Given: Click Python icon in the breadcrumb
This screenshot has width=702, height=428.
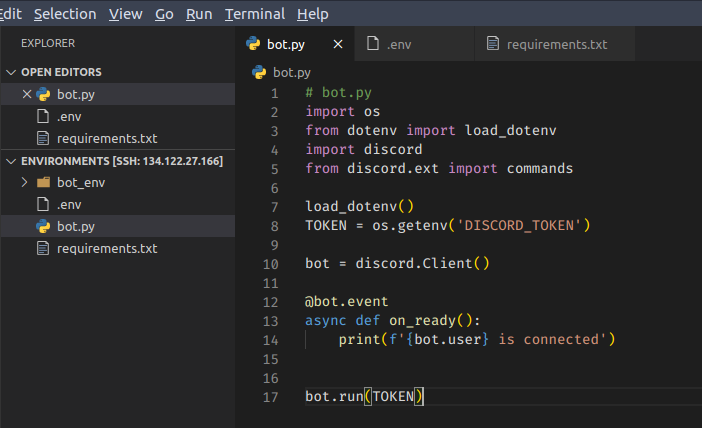Looking at the screenshot, I should tap(259, 72).
